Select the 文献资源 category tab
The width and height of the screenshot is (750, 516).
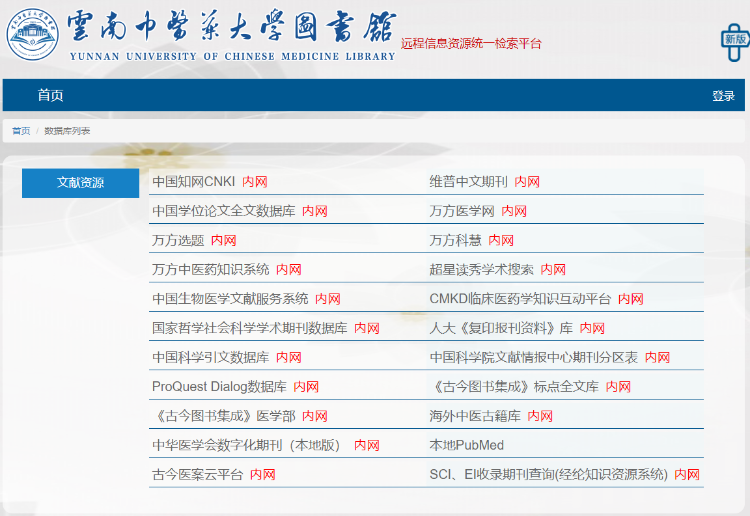[80, 183]
